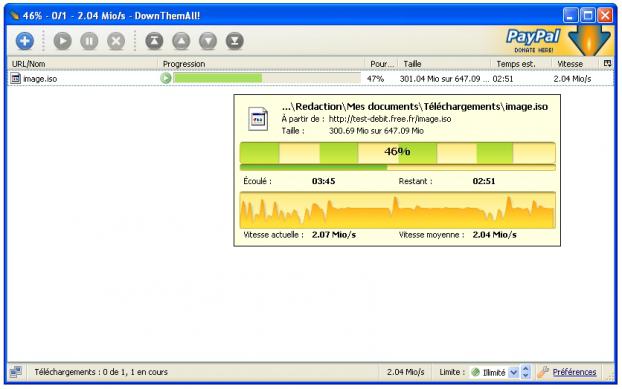622x389 pixels.
Task: Sort by Pour... percentage column header
Action: (381, 64)
